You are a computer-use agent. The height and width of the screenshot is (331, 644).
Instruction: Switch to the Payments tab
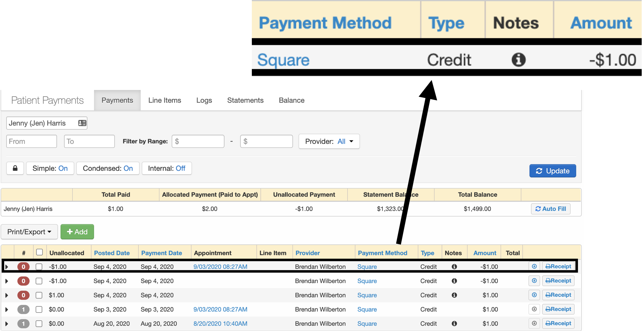coord(117,100)
